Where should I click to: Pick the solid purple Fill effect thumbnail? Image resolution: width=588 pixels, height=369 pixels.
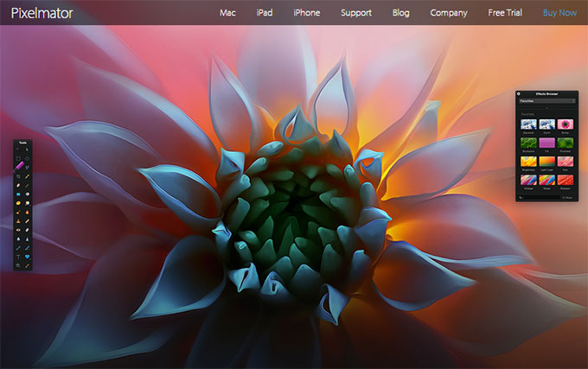[546, 143]
